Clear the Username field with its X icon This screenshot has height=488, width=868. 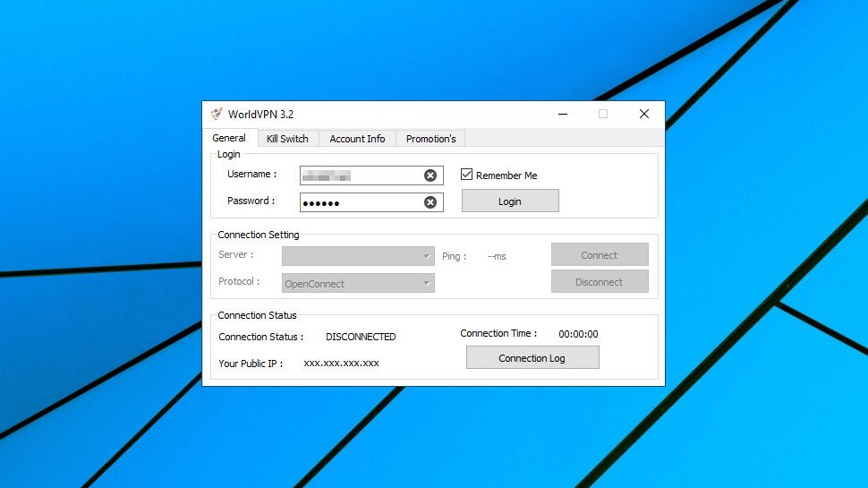click(x=430, y=176)
